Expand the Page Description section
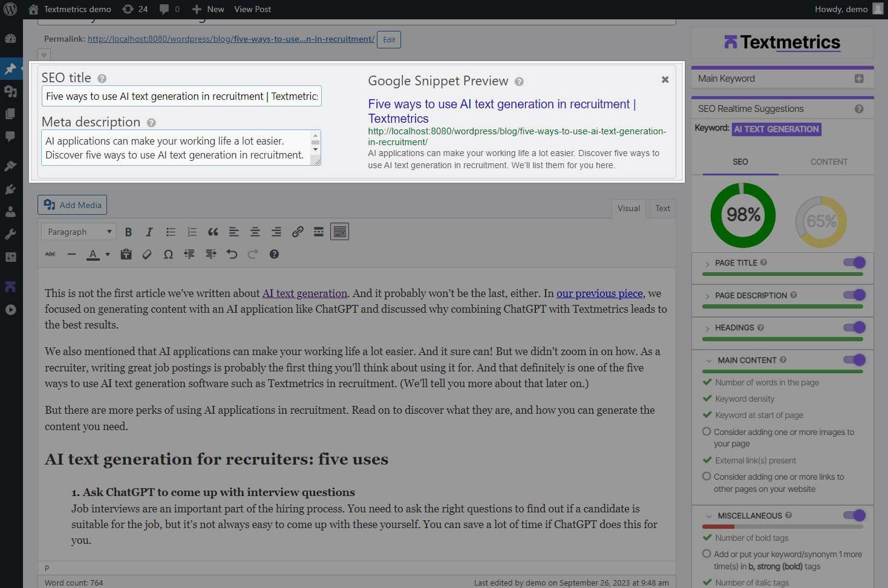 click(x=707, y=296)
